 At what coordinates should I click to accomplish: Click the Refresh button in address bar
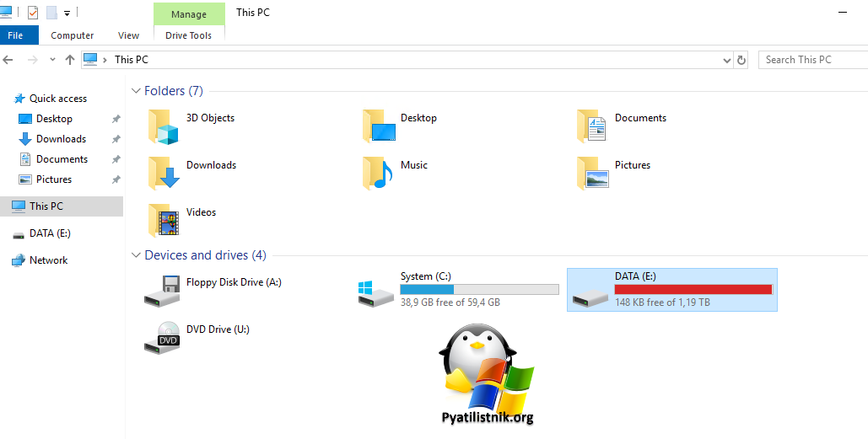(x=741, y=60)
